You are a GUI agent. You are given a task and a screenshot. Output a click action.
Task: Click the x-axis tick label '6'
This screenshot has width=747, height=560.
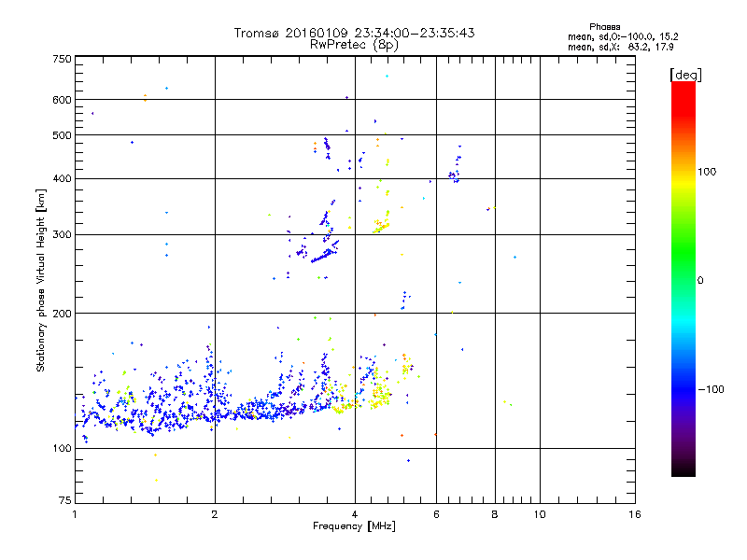tap(436, 514)
